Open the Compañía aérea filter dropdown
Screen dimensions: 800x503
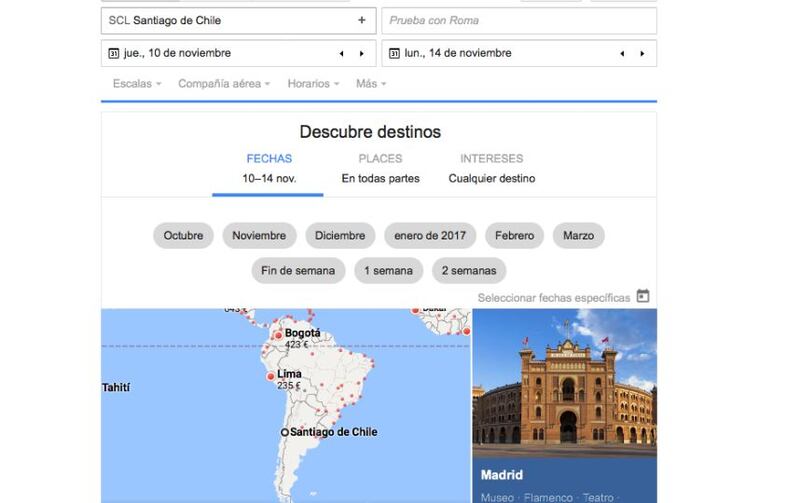point(224,84)
